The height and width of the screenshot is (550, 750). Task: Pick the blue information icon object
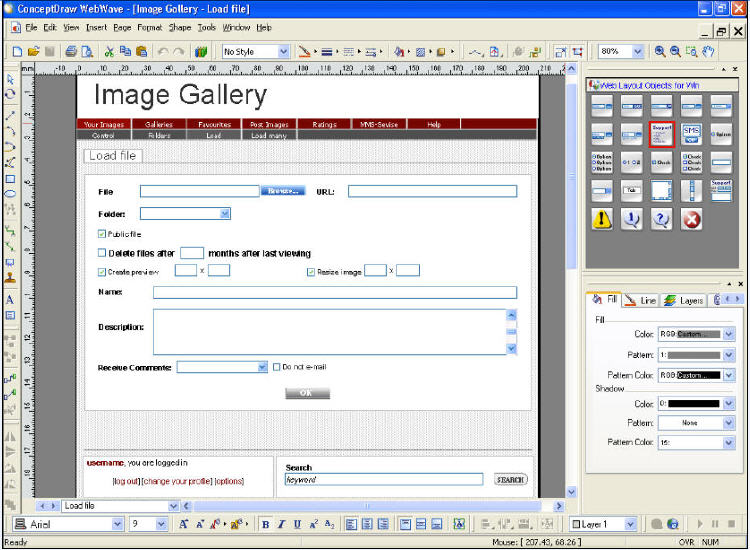pyautogui.click(x=631, y=219)
